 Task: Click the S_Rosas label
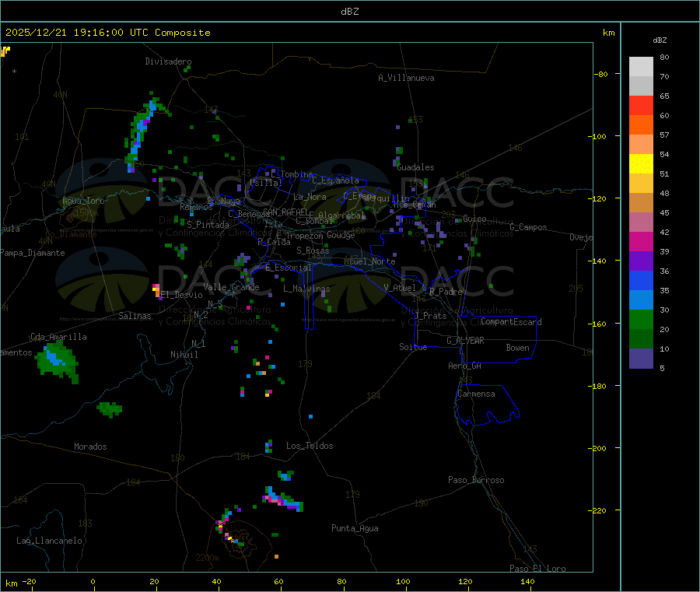(x=313, y=251)
